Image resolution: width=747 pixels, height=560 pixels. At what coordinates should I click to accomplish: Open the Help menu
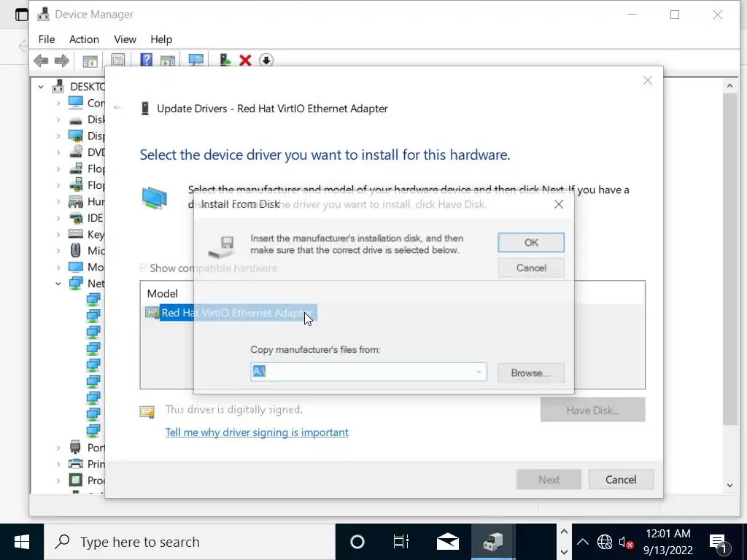[x=161, y=39]
